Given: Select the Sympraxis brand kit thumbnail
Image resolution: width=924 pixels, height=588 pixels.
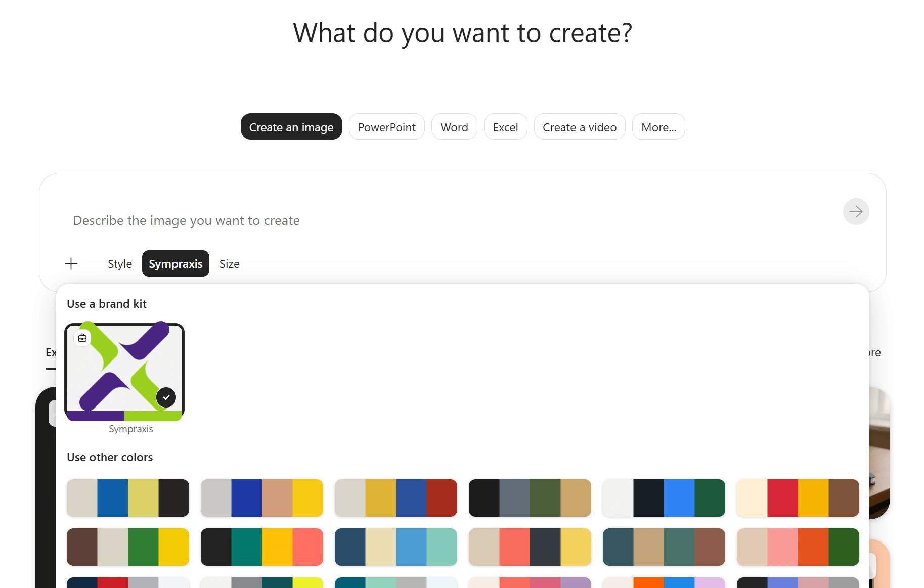Looking at the screenshot, I should (124, 372).
